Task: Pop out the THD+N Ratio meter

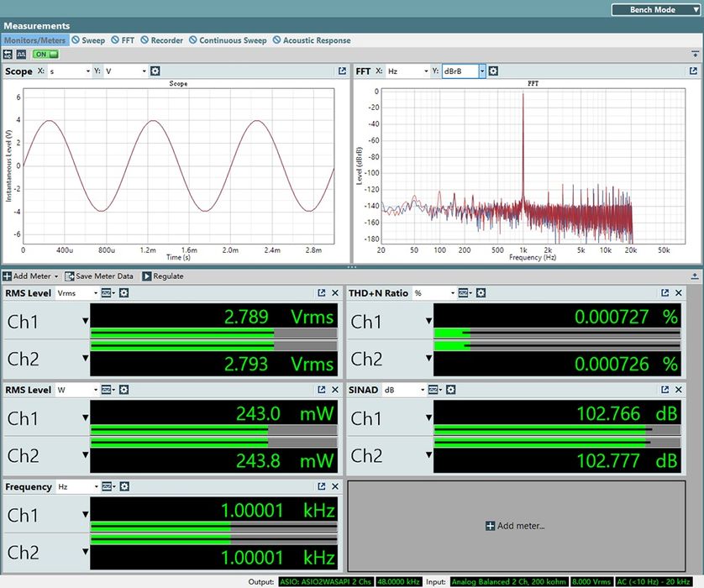Action: (x=665, y=293)
